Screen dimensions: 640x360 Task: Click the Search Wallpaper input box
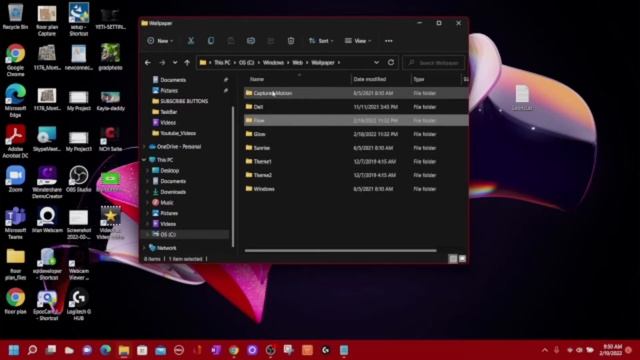(433, 62)
